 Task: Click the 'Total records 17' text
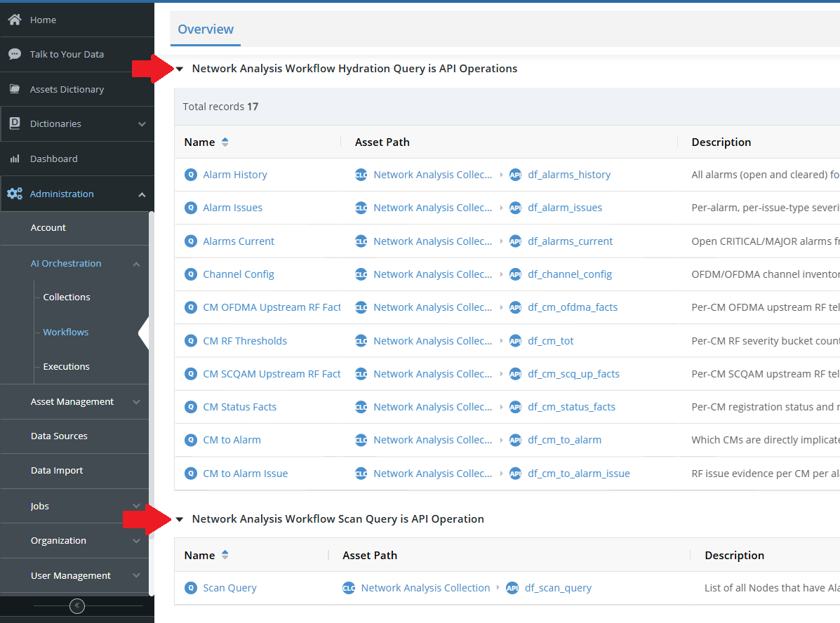220,107
